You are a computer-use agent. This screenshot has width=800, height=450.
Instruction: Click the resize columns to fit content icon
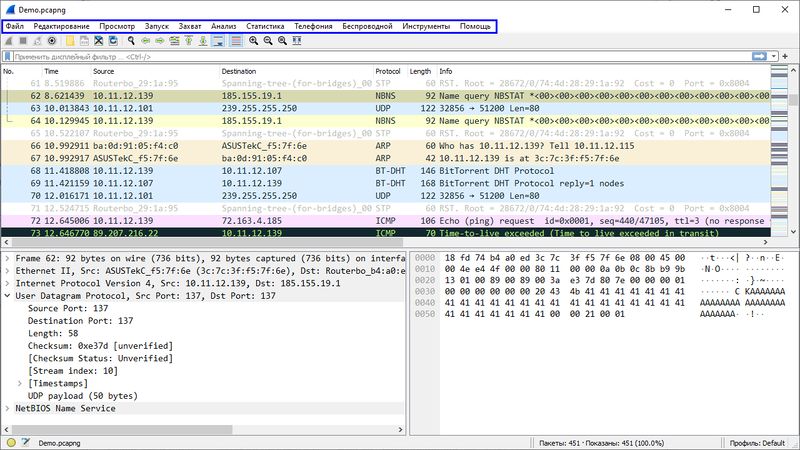pyautogui.click(x=296, y=41)
